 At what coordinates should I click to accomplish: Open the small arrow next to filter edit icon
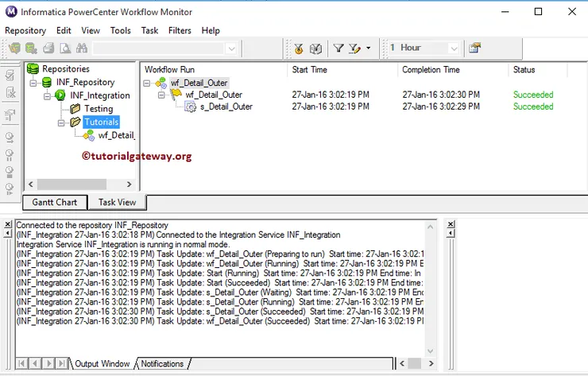click(368, 48)
